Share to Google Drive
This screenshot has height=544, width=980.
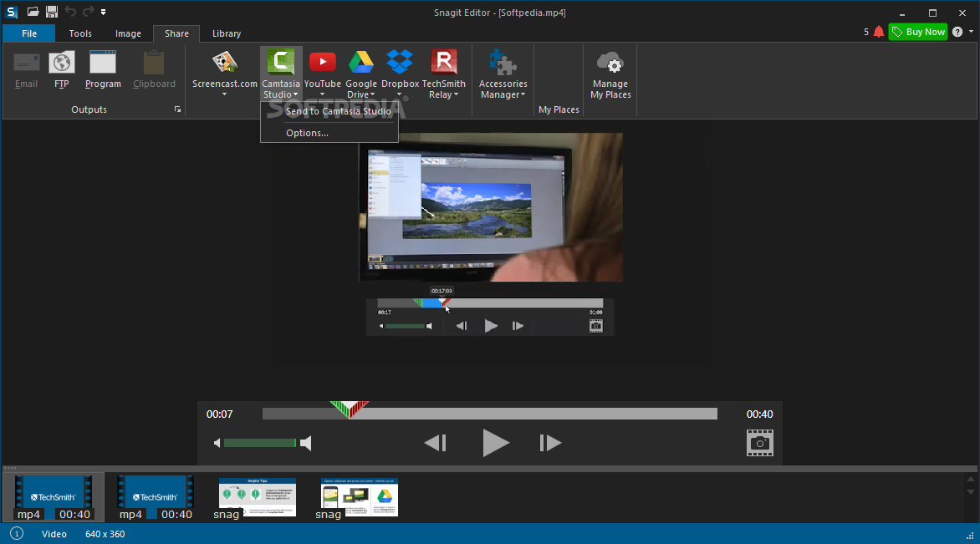tap(361, 73)
